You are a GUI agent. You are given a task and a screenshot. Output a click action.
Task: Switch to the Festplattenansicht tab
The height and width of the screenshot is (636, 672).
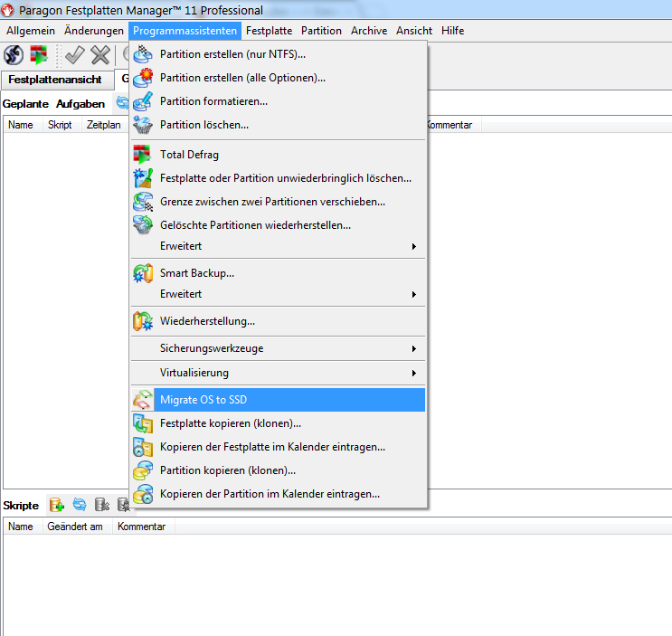point(57,80)
